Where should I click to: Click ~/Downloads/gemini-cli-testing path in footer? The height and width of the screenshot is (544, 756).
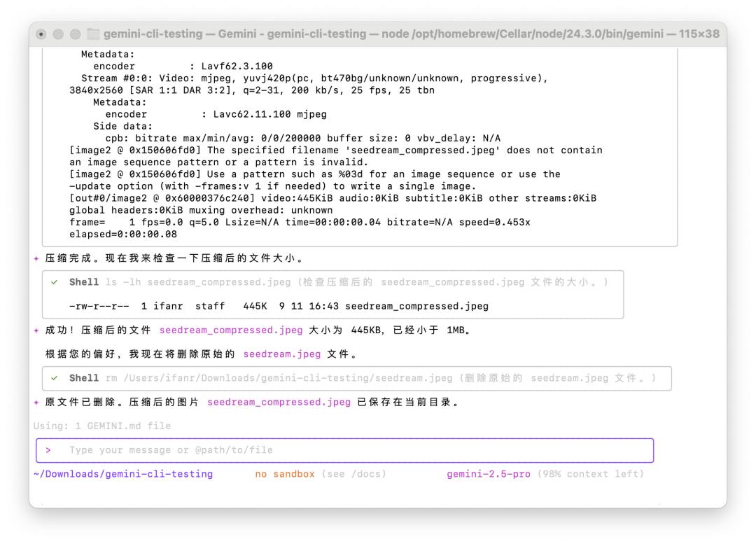[x=123, y=474]
